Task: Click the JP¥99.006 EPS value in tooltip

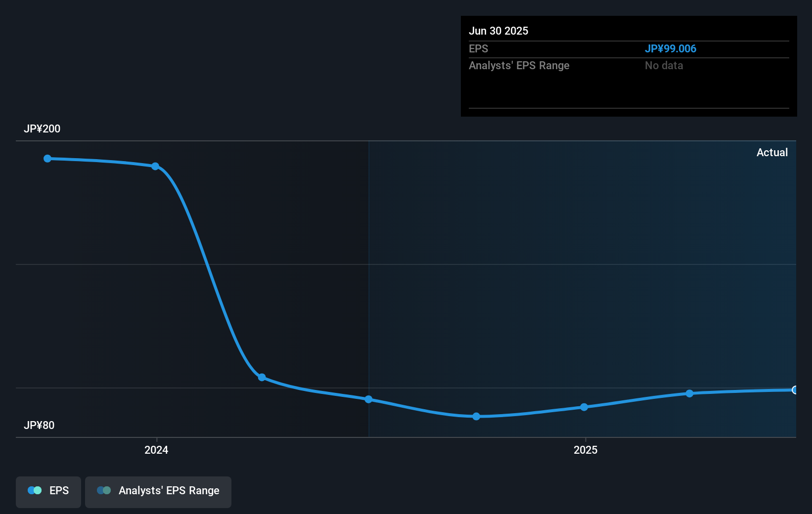Action: (671, 48)
